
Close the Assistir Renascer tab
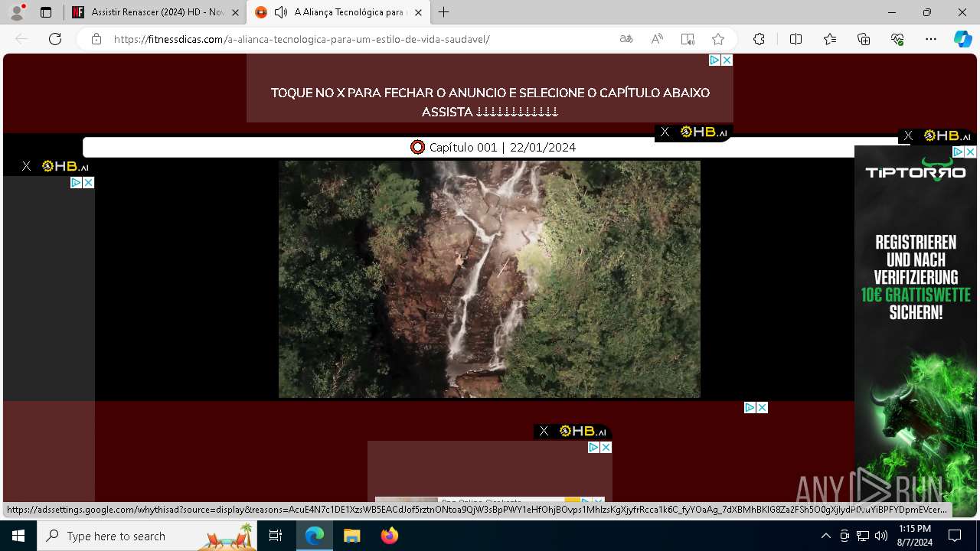(235, 12)
